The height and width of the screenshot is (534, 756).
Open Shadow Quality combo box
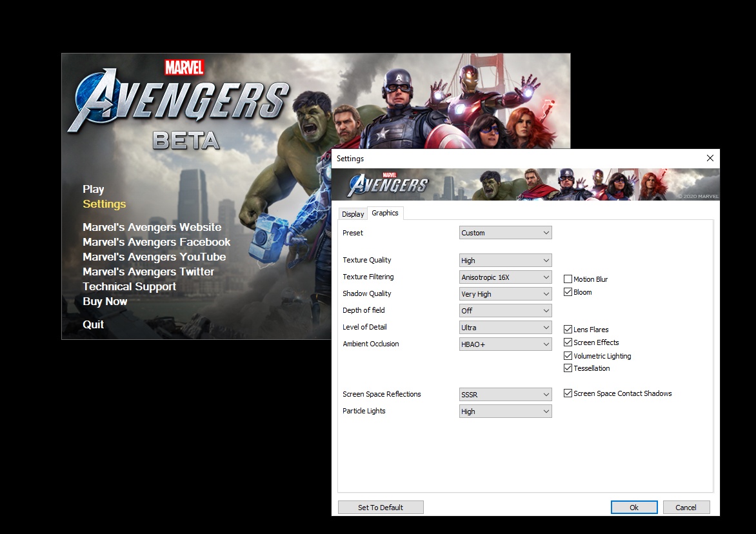point(505,294)
